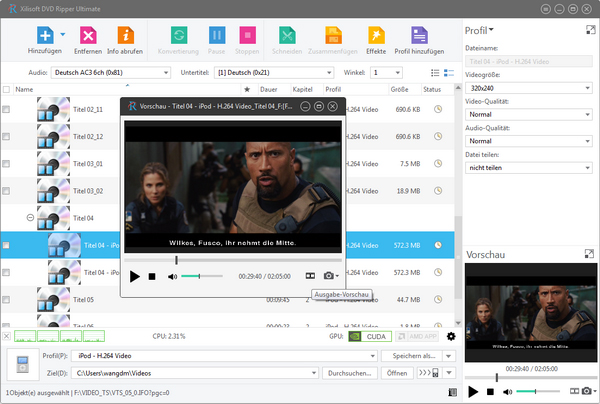Open the Audio-Qualität dropdown
Screen dimensions: 600x404
click(x=528, y=141)
